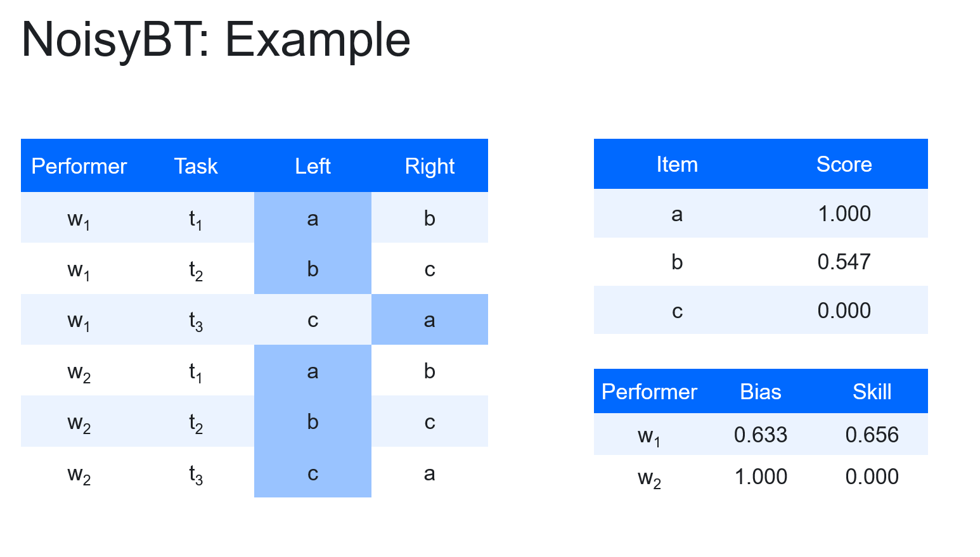Select w2's bias value of 1.000

[x=760, y=477]
